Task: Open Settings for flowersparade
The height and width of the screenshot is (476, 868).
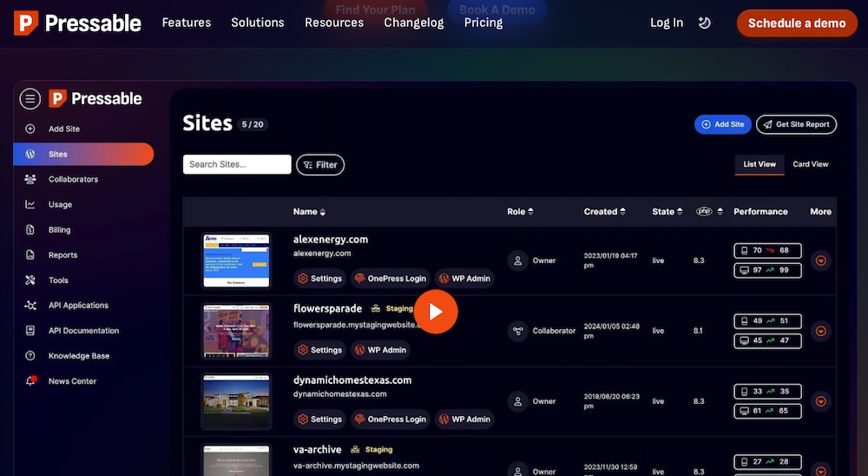Action: (x=320, y=350)
